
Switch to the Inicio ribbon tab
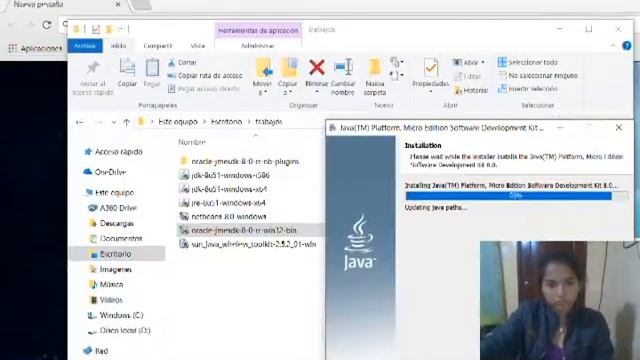pyautogui.click(x=118, y=46)
